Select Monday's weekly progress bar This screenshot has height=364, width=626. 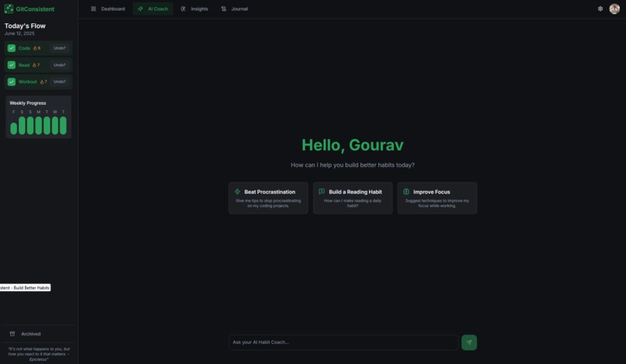38,125
